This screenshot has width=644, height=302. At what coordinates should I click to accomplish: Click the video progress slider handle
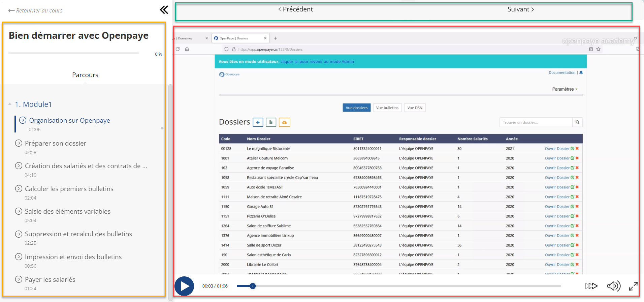point(253,286)
